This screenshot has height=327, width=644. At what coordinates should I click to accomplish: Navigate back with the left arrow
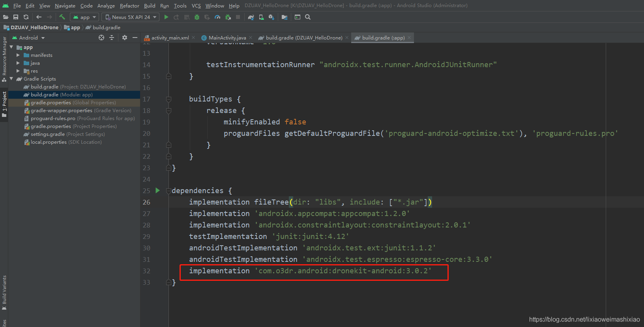coord(39,17)
